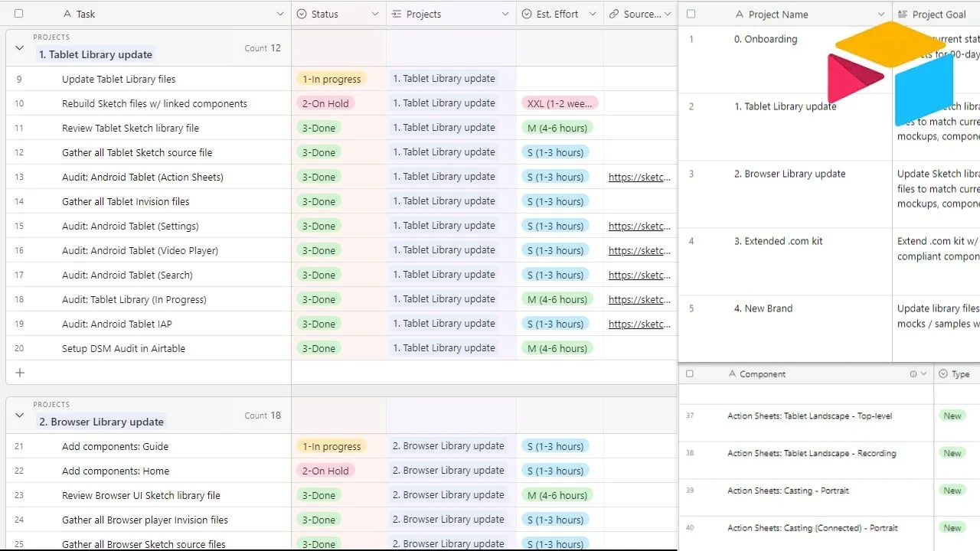980x551 pixels.
Task: Select the 'Rebuild Sketch files w/ linked components' cell
Action: click(x=149, y=103)
